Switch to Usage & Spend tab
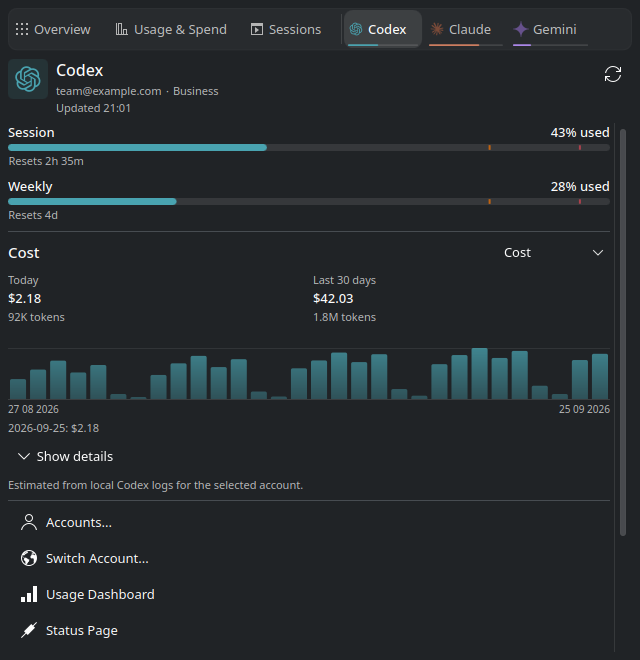 [171, 29]
